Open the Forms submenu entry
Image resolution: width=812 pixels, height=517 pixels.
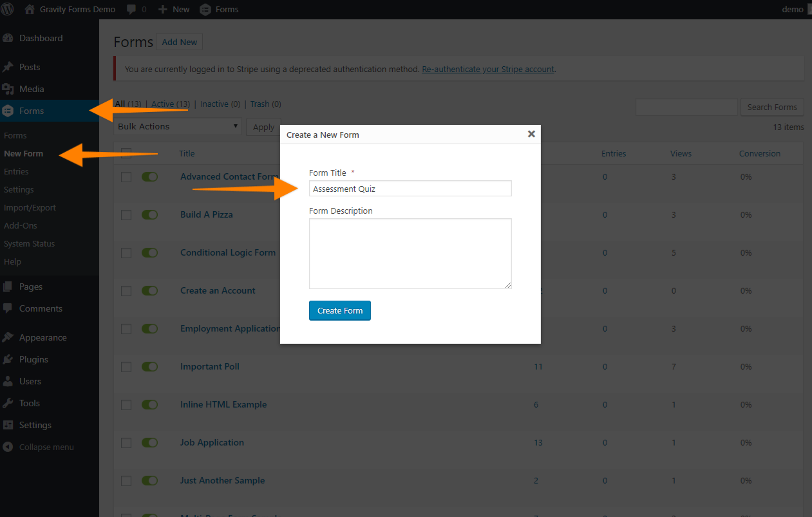point(15,135)
